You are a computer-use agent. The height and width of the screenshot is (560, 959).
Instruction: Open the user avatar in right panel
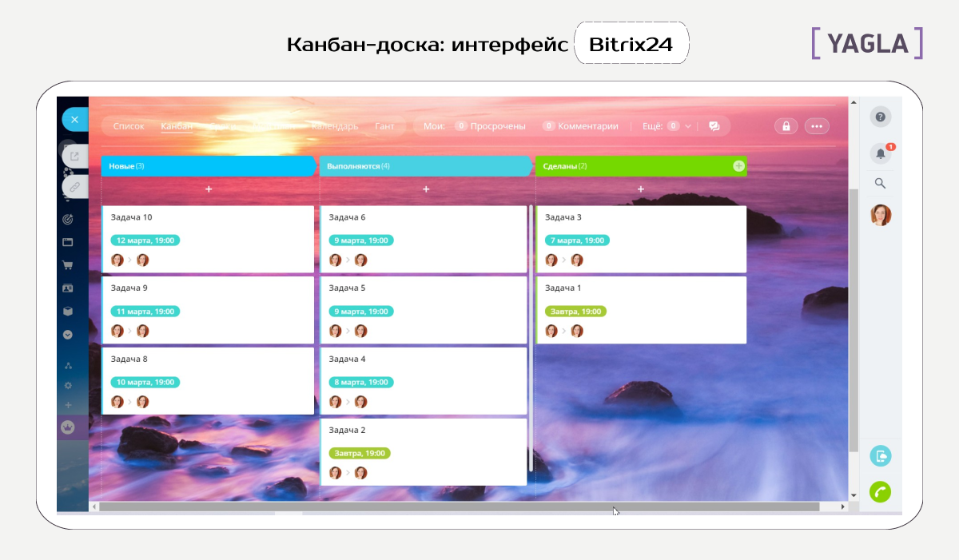pyautogui.click(x=881, y=215)
